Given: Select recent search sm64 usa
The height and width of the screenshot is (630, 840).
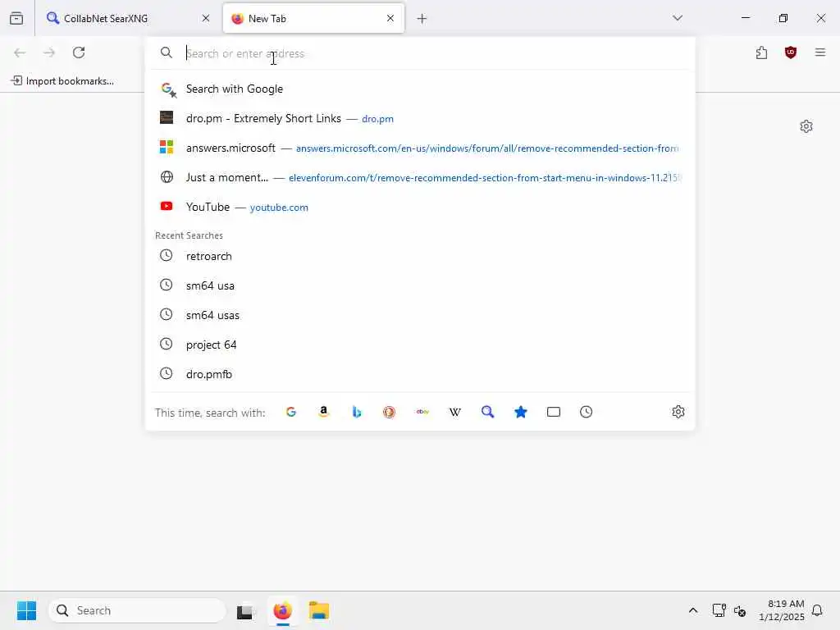Looking at the screenshot, I should tap(421, 285).
